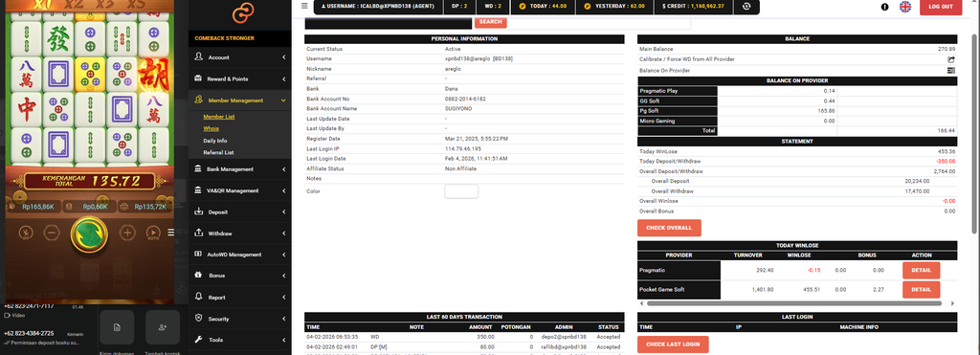Click Account person icon in sidebar
This screenshot has height=355, width=980.
[x=198, y=56]
